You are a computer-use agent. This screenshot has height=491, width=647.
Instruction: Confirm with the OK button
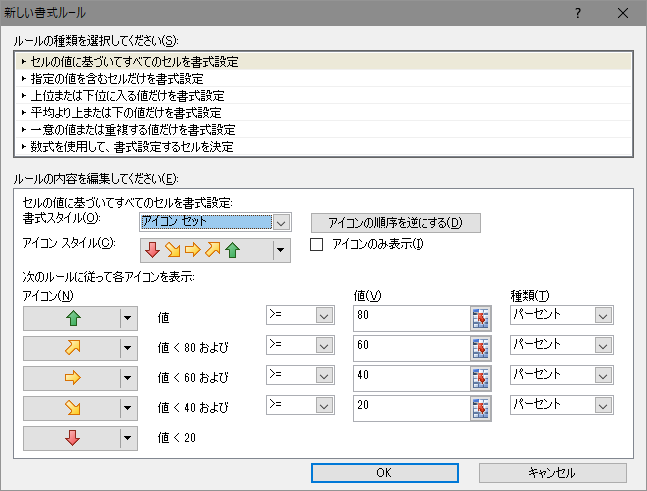click(x=385, y=473)
